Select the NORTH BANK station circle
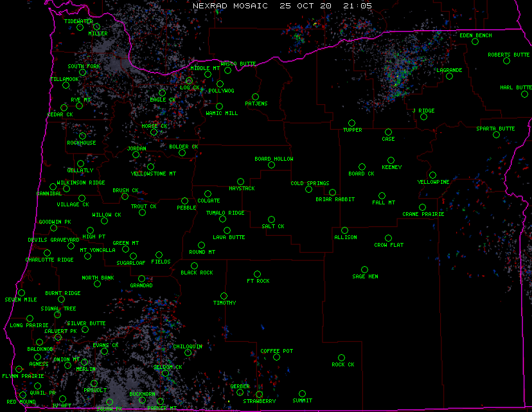The image size is (532, 412). [98, 284]
